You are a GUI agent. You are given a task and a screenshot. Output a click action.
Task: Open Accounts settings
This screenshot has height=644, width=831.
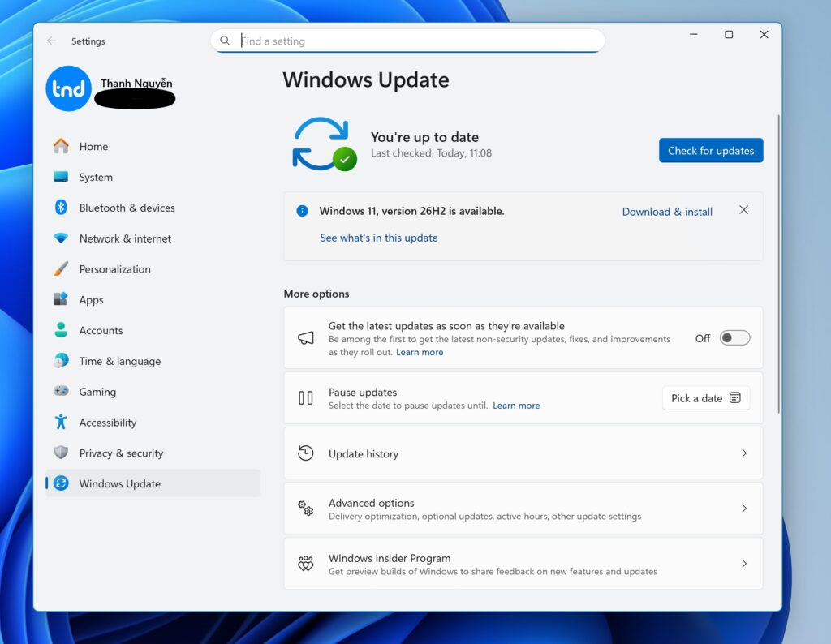[x=153, y=330]
